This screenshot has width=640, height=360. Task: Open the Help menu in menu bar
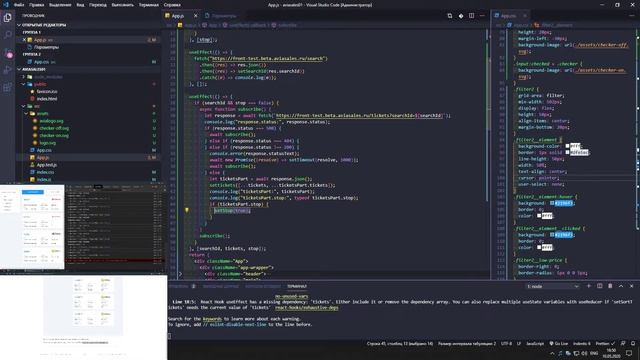[172, 5]
